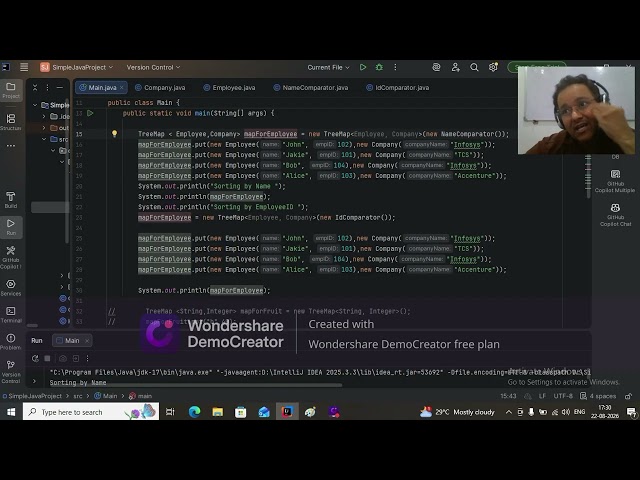Open LF line separator selector
This screenshot has width=640, height=480.
click(542, 396)
